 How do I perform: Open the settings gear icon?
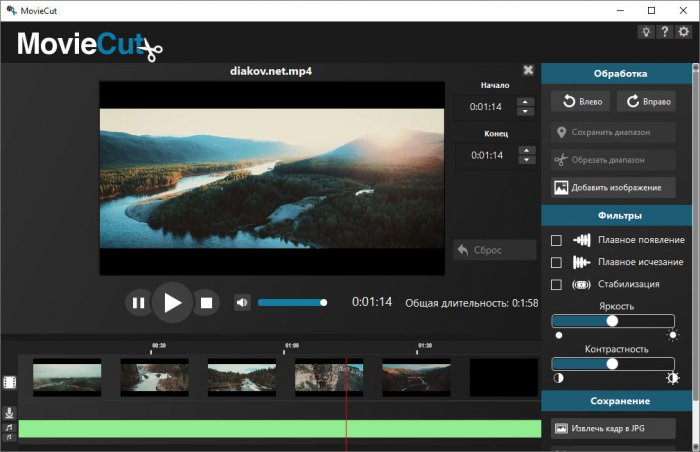point(683,32)
